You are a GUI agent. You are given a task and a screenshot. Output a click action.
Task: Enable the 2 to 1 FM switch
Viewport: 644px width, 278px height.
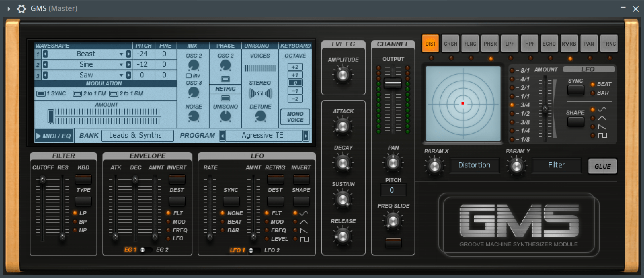77,94
